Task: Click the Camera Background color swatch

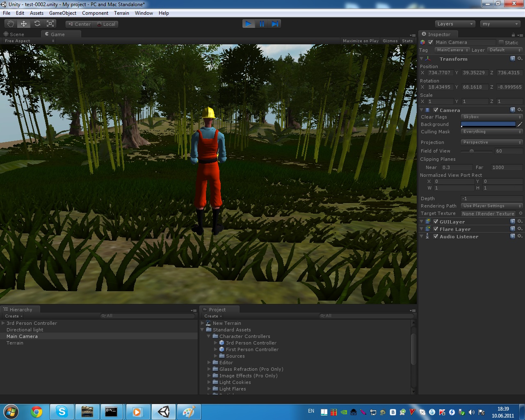Action: pyautogui.click(x=488, y=124)
